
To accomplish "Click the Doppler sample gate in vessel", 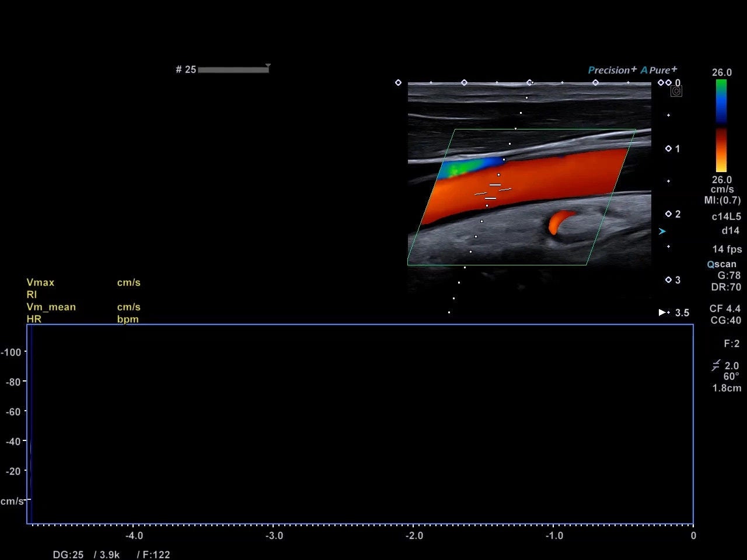I will click(x=493, y=192).
